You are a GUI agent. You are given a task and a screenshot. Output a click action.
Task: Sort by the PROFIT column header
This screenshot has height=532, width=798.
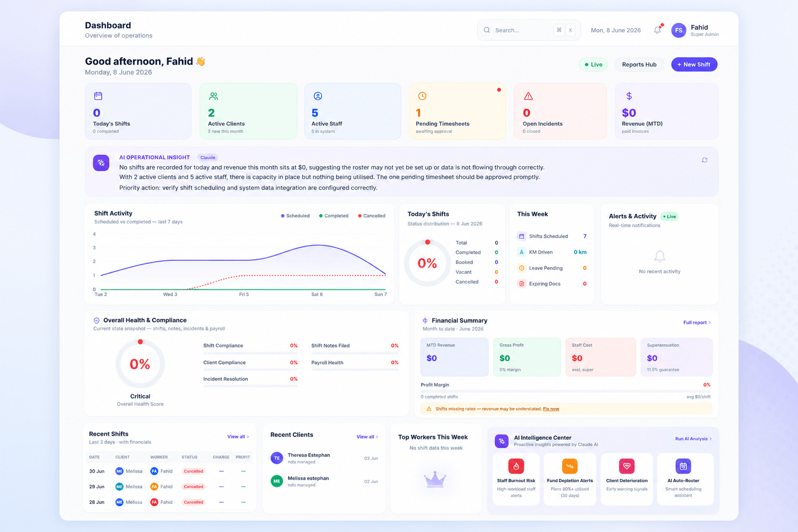pyautogui.click(x=243, y=457)
